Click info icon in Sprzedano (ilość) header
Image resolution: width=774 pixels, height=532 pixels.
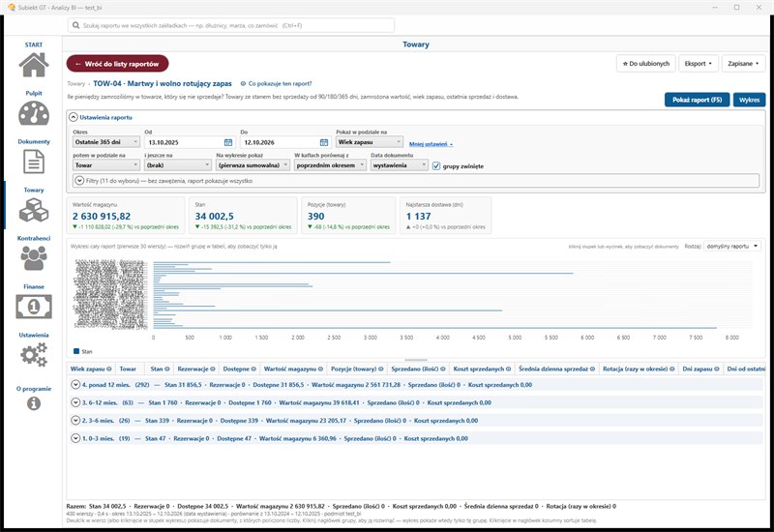tap(443, 369)
